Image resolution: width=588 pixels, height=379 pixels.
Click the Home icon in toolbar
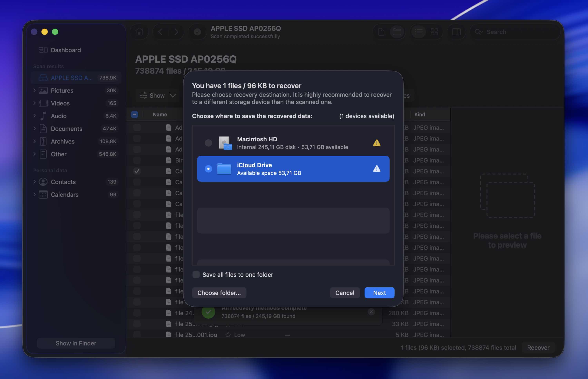click(x=139, y=32)
